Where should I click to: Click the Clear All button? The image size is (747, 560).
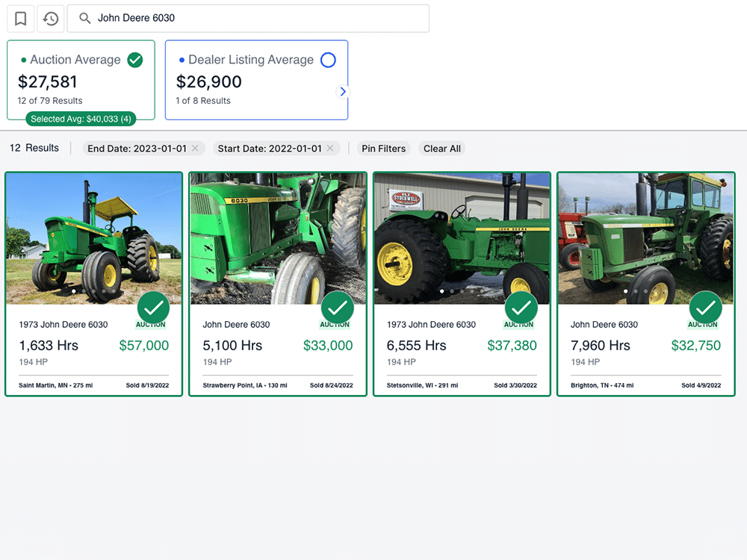pyautogui.click(x=442, y=149)
